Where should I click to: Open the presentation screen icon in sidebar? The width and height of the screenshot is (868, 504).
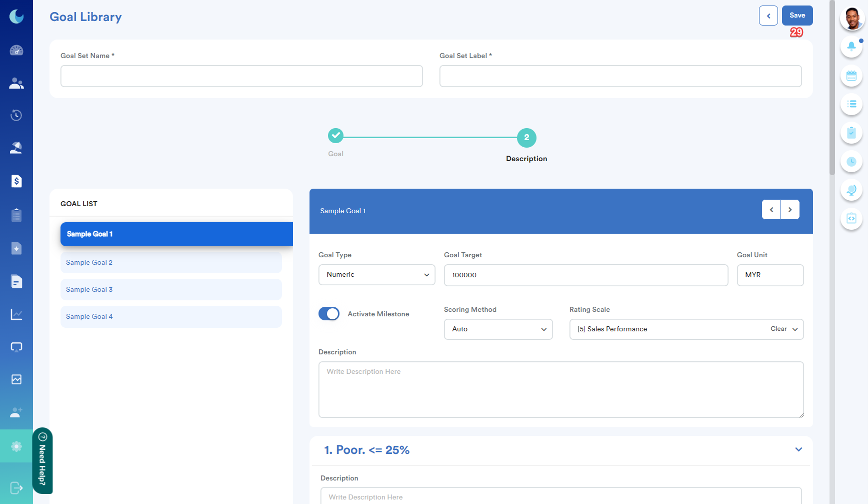click(x=16, y=347)
